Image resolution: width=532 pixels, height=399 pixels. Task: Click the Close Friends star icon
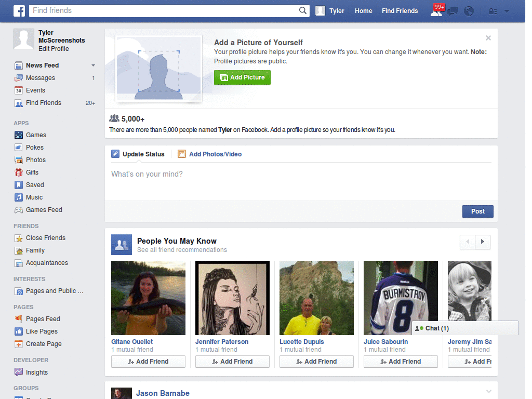pyautogui.click(x=19, y=238)
